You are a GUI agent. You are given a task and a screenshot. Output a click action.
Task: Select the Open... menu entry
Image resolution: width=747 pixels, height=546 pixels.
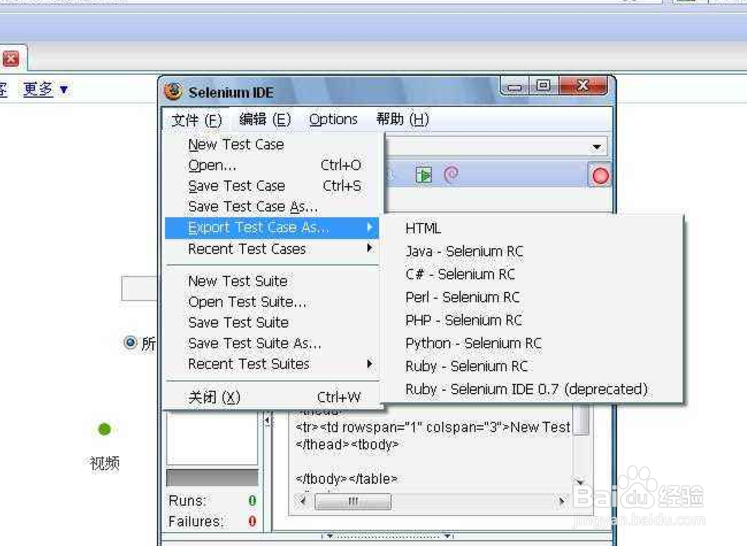point(272,165)
